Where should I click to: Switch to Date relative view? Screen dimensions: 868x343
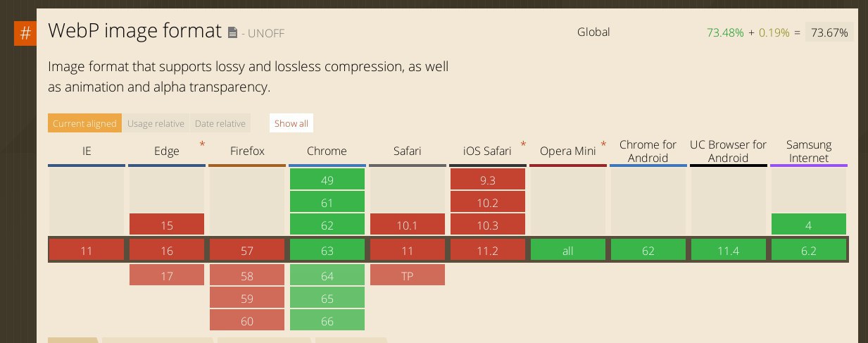(x=220, y=123)
